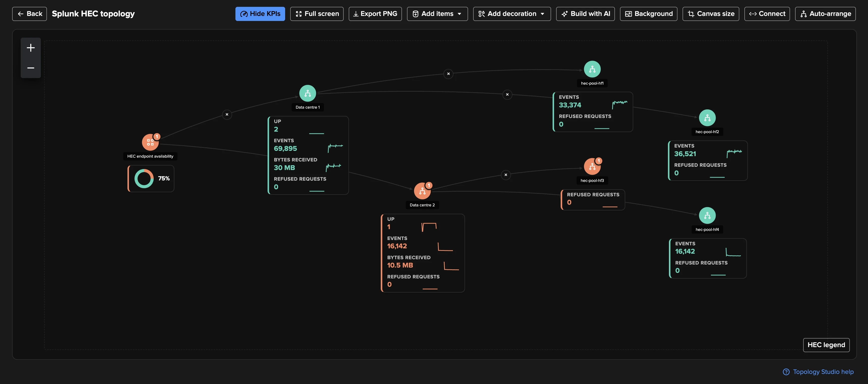Click the 69,895 events value
868x384 pixels.
tap(285, 149)
